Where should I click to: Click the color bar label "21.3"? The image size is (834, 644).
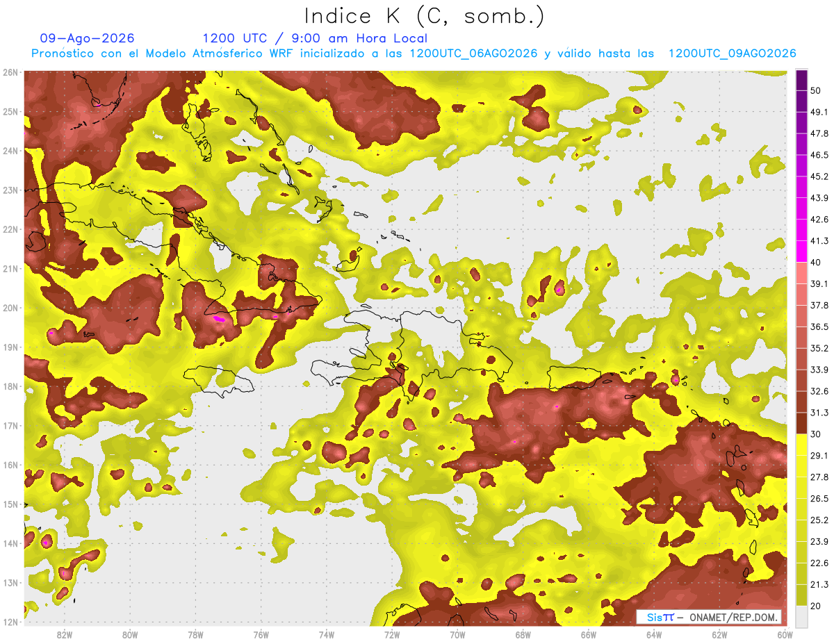click(x=819, y=584)
